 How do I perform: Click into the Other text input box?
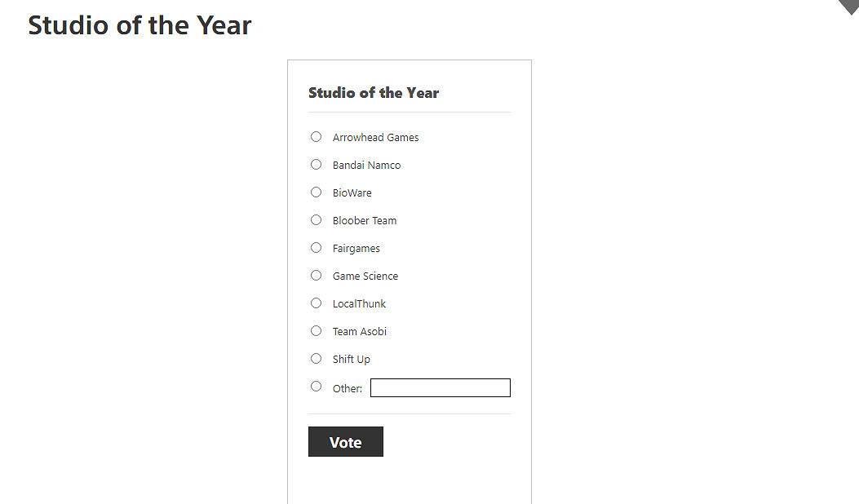coord(440,388)
